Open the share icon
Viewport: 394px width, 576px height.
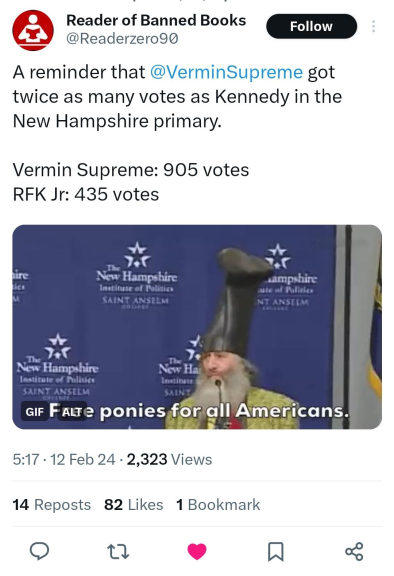354,551
